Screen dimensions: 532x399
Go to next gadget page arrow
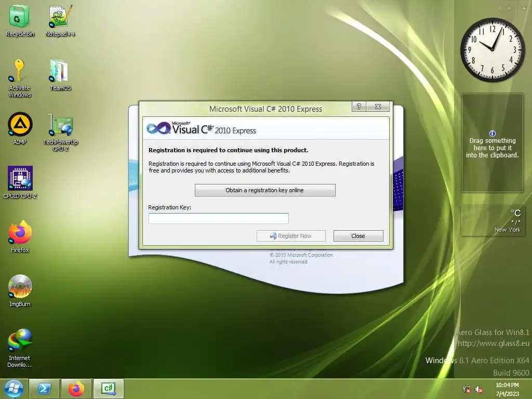click(x=509, y=8)
